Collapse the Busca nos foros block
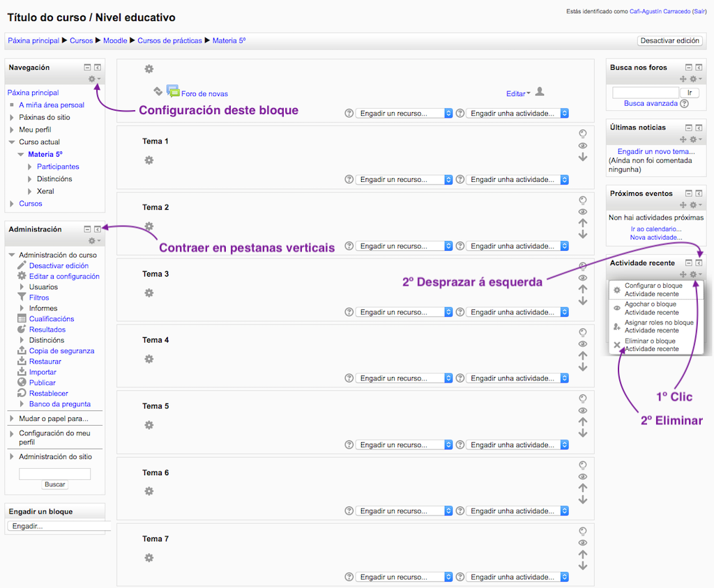Viewport: 714px width, 588px height. pos(688,68)
